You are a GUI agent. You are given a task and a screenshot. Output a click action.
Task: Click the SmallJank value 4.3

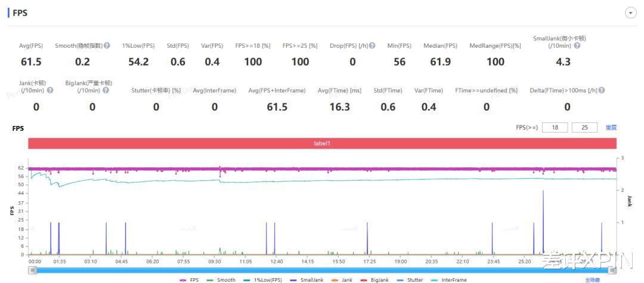[562, 61]
